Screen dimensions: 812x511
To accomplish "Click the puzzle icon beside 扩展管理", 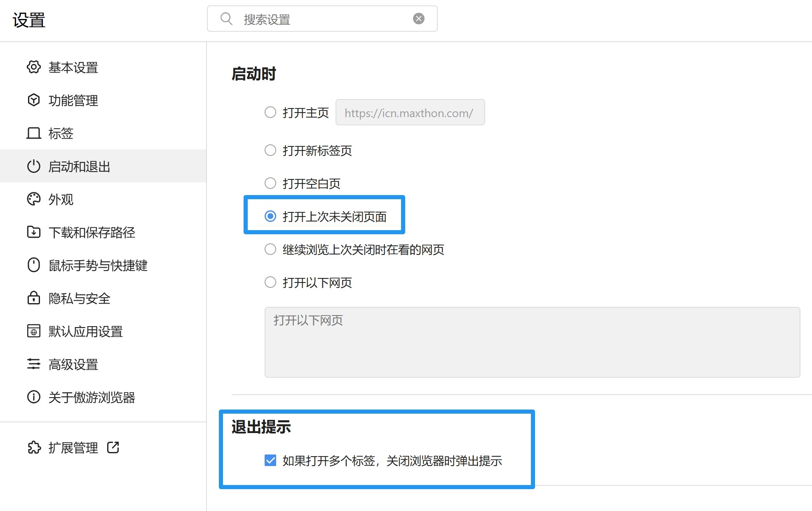I will tap(34, 447).
